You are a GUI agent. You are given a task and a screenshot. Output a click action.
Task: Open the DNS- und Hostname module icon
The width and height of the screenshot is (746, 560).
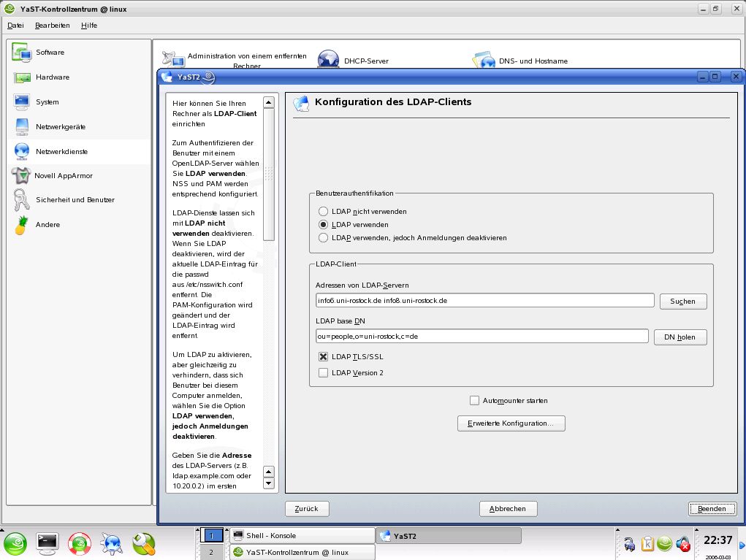pyautogui.click(x=484, y=60)
